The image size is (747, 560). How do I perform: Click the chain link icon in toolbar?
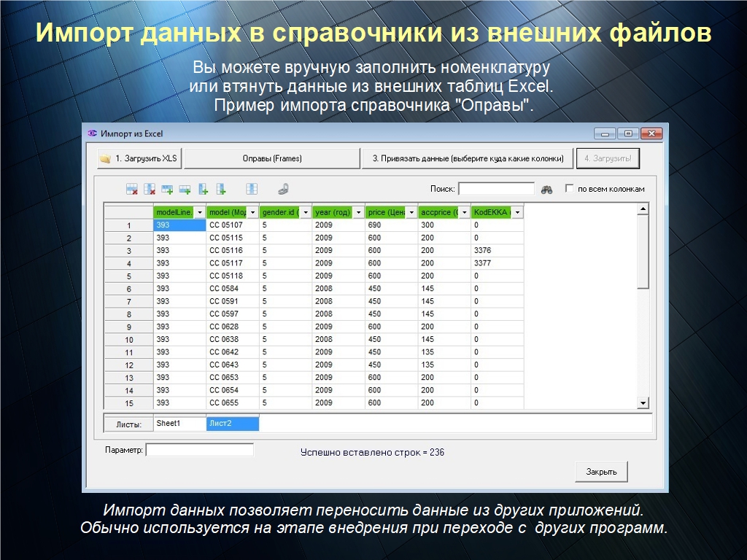pyautogui.click(x=283, y=189)
